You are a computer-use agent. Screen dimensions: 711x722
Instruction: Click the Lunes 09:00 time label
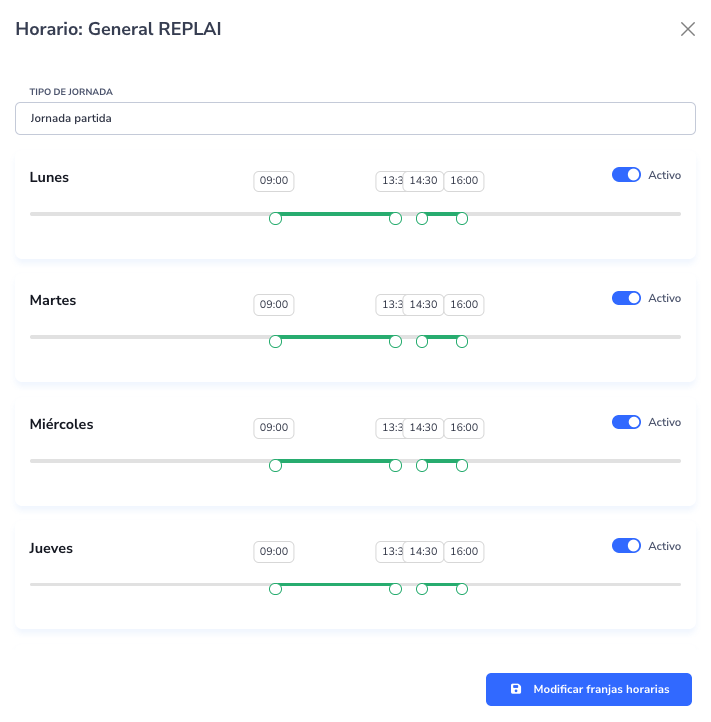pyautogui.click(x=274, y=181)
